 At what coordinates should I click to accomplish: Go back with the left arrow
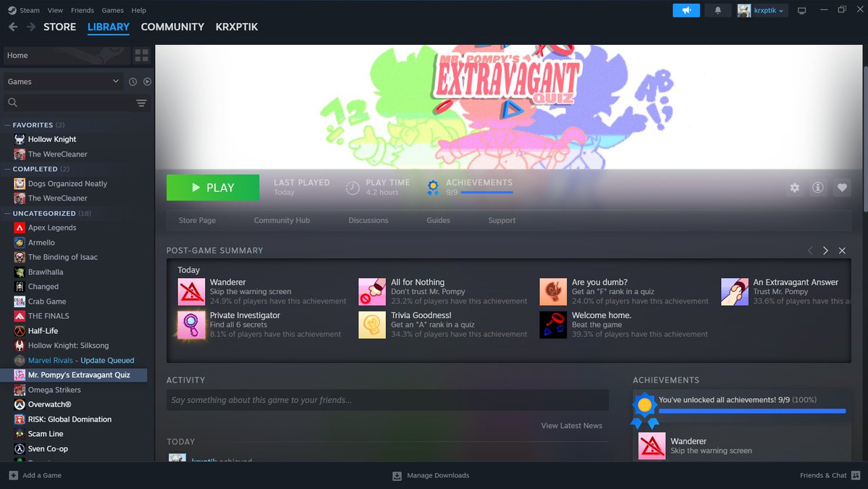click(x=13, y=27)
